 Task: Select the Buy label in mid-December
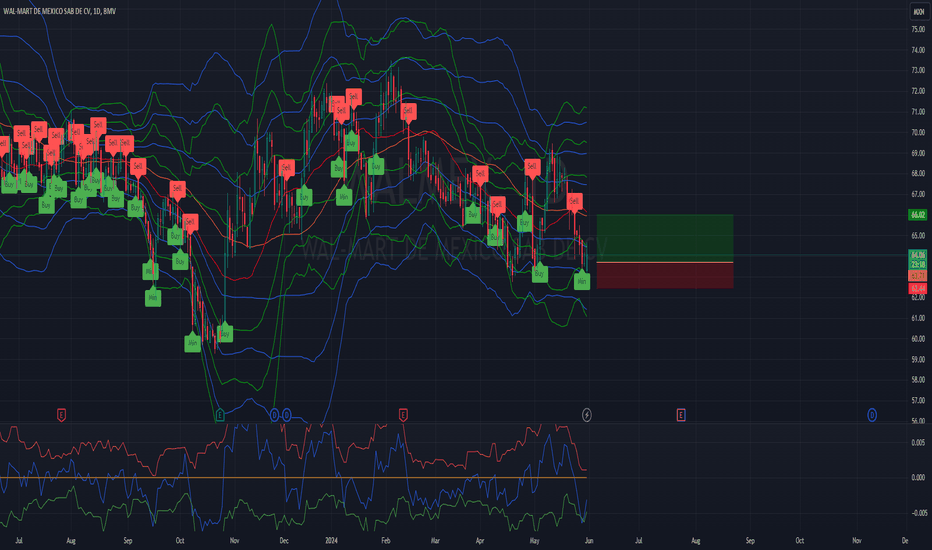304,196
